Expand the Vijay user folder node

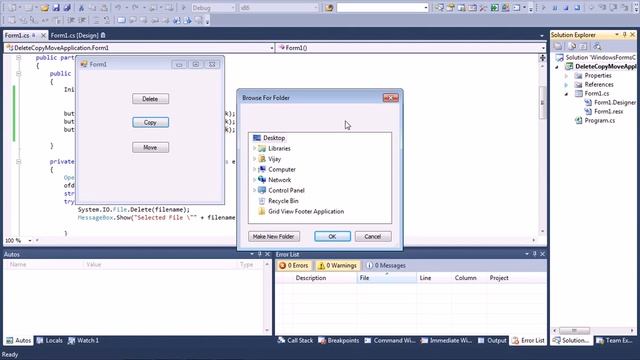tap(254, 159)
